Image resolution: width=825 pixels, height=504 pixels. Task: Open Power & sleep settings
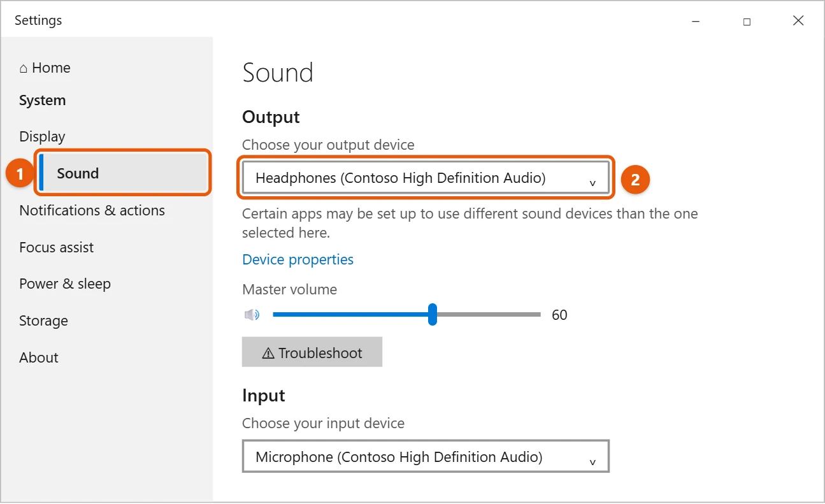(65, 284)
